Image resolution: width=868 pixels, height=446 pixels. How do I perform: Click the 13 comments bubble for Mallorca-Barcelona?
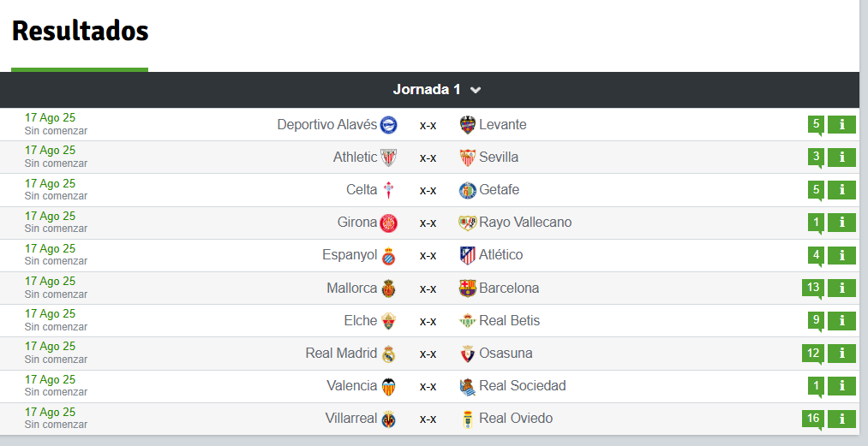coord(813,288)
